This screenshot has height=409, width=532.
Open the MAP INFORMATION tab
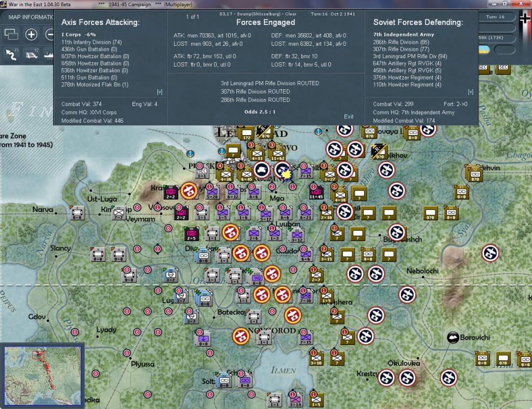[x=31, y=17]
